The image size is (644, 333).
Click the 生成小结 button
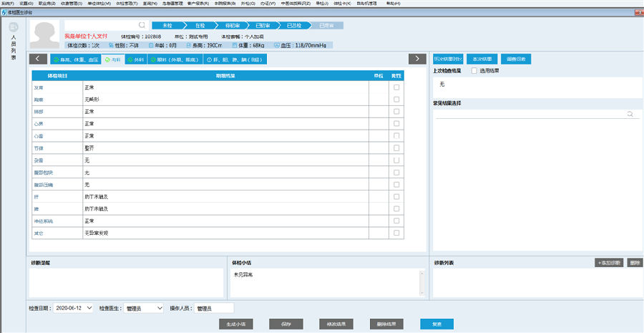click(236, 324)
